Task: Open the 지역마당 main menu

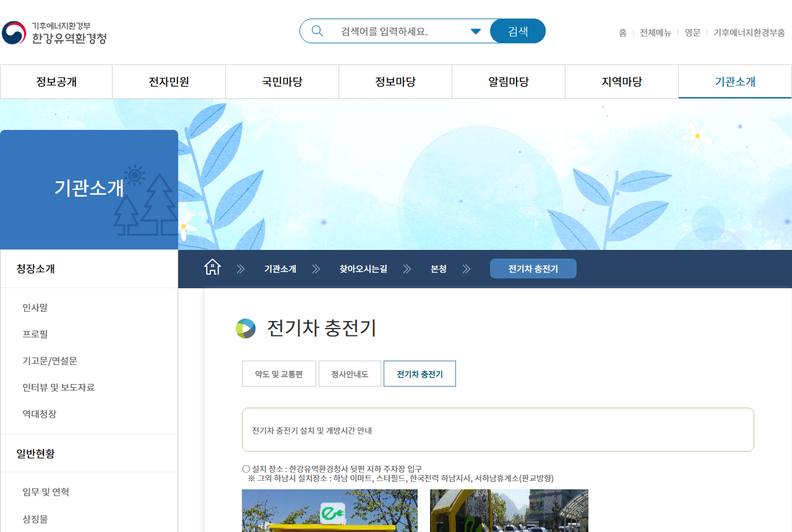Action: coord(622,82)
